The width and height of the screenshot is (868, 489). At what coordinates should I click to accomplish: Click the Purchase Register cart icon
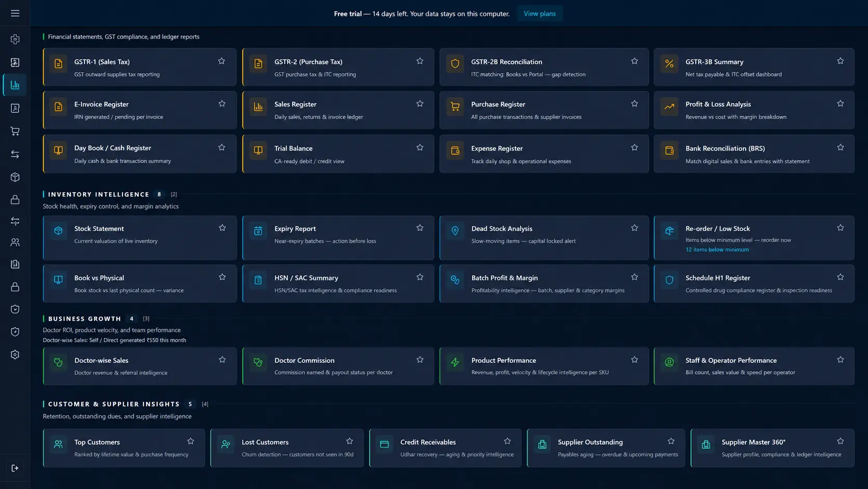455,107
